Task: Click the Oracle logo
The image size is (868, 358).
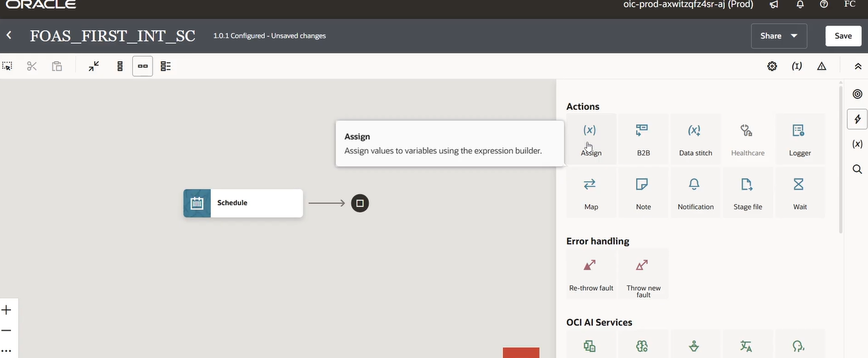Action: pos(41,4)
